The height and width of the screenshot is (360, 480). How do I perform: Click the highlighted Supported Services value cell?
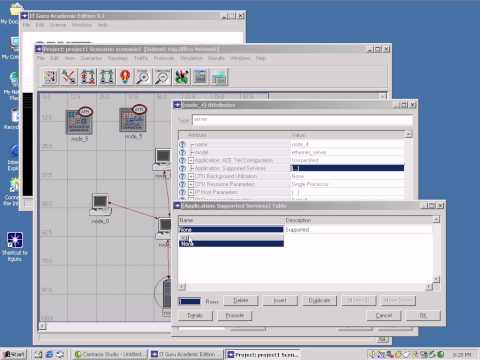point(347,168)
